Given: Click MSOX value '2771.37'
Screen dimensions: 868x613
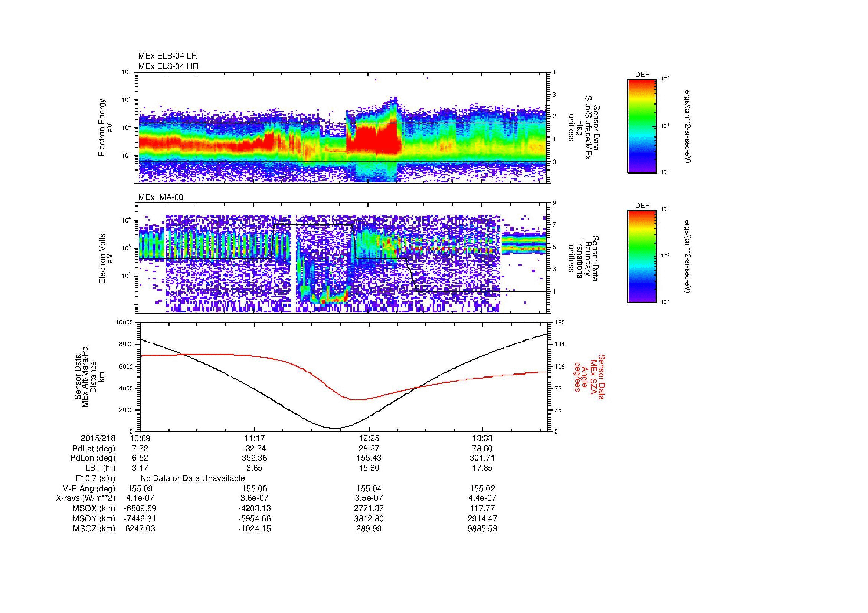Looking at the screenshot, I should coord(369,508).
